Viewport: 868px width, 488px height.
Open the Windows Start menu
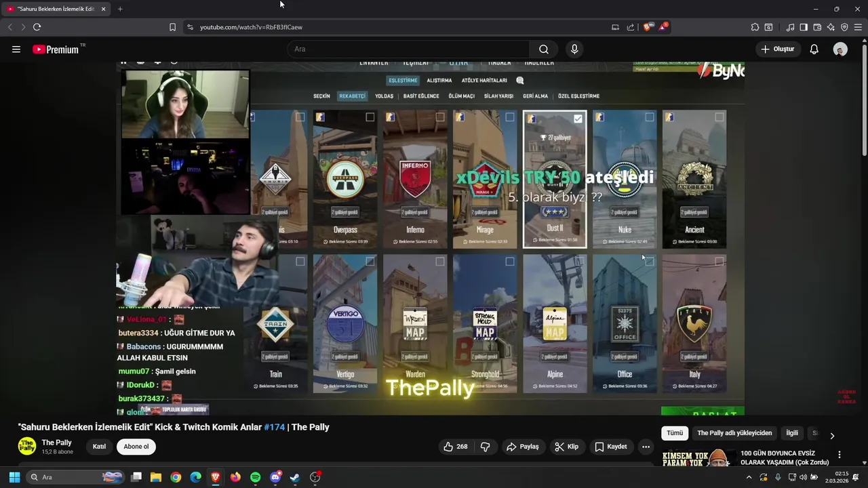(x=14, y=477)
